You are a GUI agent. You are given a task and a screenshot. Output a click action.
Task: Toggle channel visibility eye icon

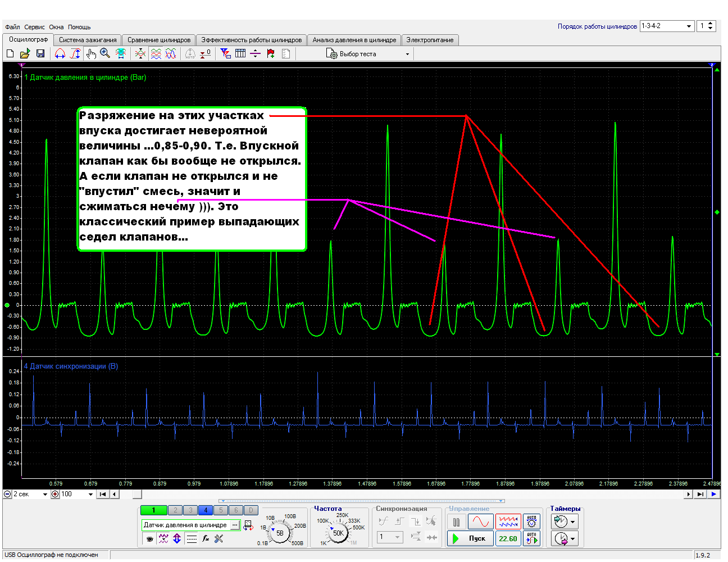[x=149, y=538]
